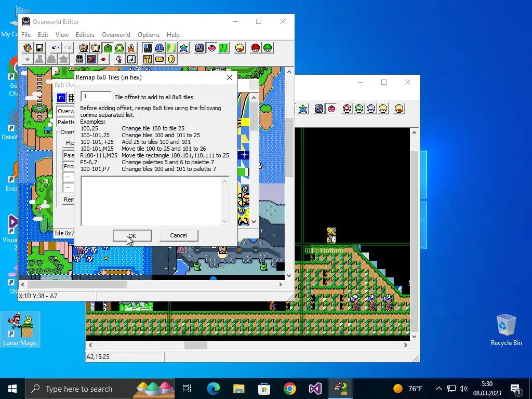This screenshot has height=399, width=532.
Task: Open Microsoft Edge from the taskbar
Action: pyautogui.click(x=214, y=389)
